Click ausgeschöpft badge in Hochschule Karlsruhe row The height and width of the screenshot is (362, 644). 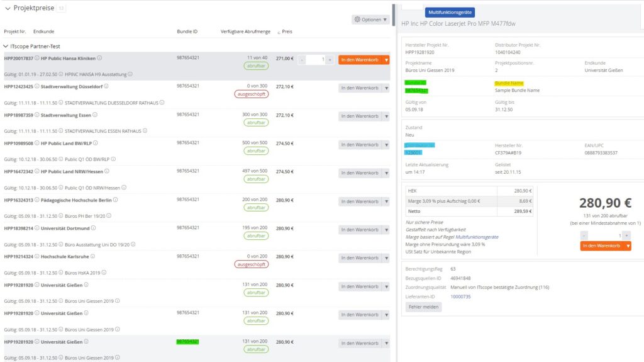point(252,264)
